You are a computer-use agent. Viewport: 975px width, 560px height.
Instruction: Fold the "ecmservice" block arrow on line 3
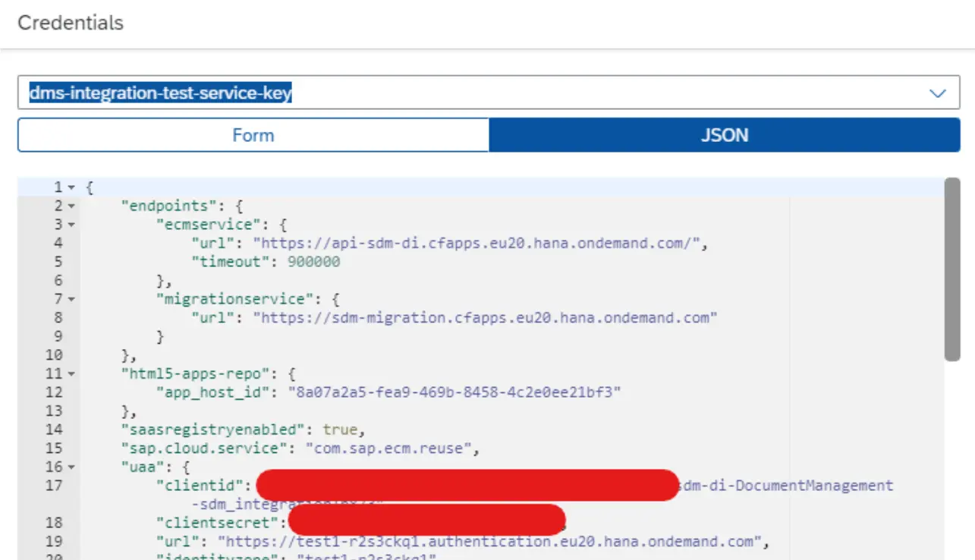point(71,225)
